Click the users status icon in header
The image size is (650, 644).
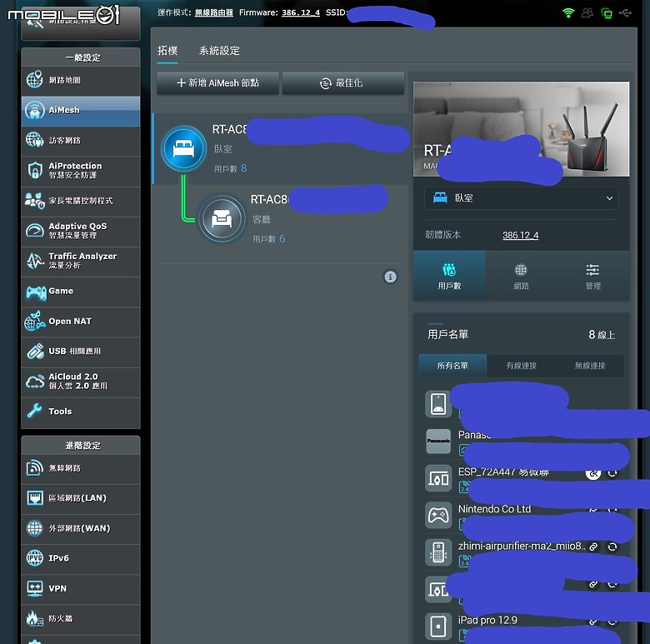(587, 12)
